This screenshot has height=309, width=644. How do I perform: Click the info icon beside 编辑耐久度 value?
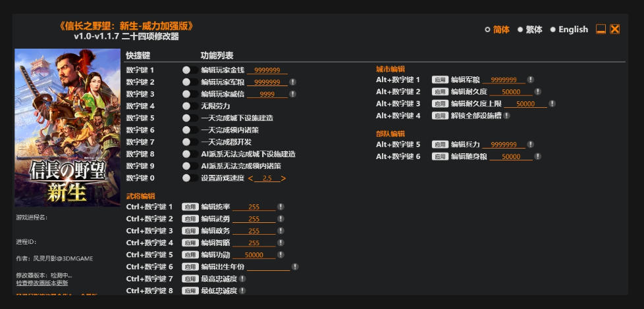tap(537, 91)
